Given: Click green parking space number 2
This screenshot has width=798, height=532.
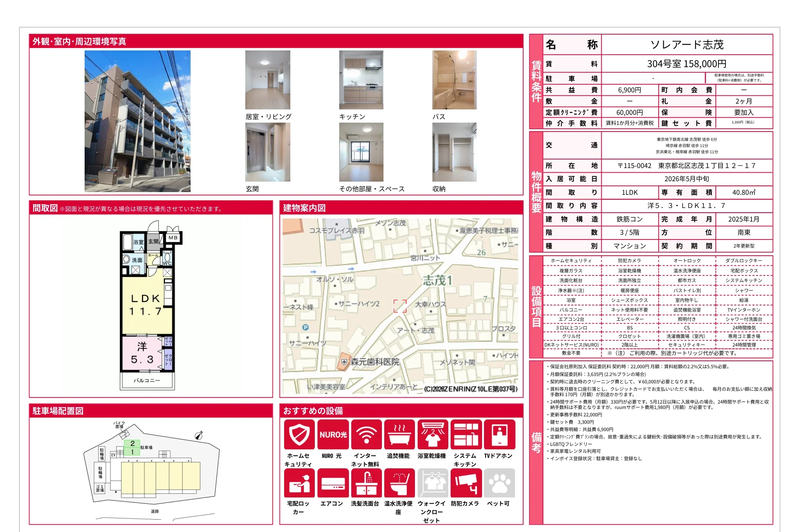Looking at the screenshot, I should (132, 444).
